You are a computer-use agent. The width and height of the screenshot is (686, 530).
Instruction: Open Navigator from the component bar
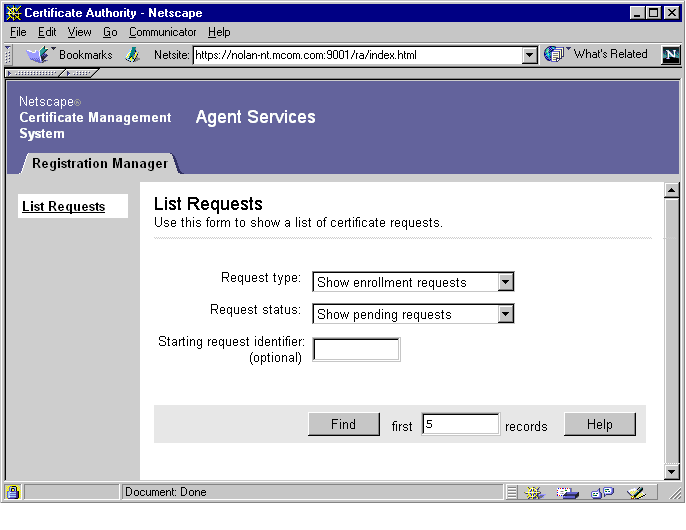pyautogui.click(x=534, y=493)
